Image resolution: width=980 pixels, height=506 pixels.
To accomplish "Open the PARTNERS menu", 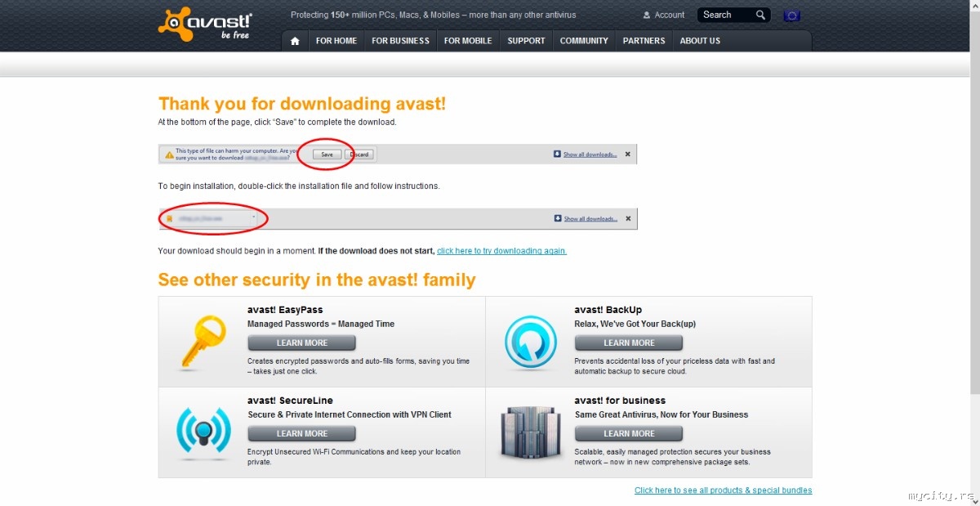I will pyautogui.click(x=644, y=41).
